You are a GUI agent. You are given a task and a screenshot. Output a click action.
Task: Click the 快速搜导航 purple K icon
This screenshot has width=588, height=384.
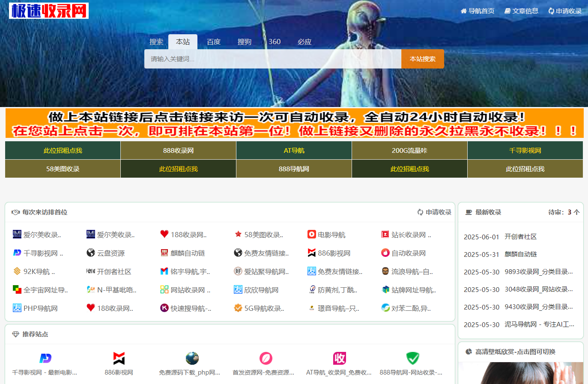click(164, 308)
